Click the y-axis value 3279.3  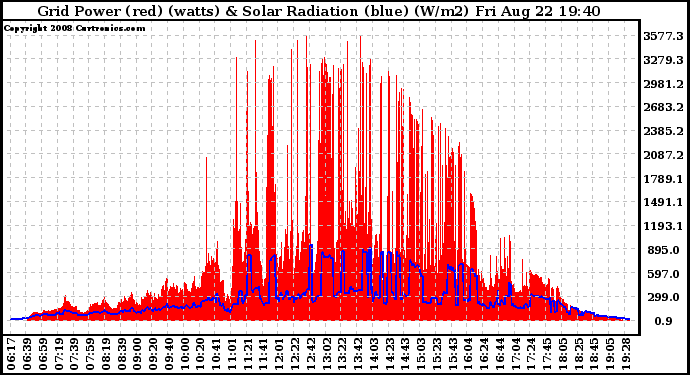(x=664, y=60)
